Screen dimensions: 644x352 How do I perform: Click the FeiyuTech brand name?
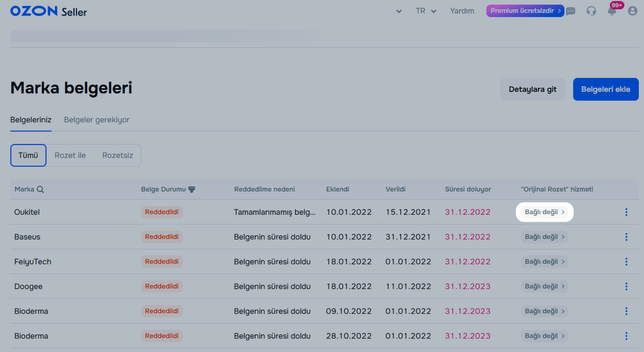pos(33,262)
